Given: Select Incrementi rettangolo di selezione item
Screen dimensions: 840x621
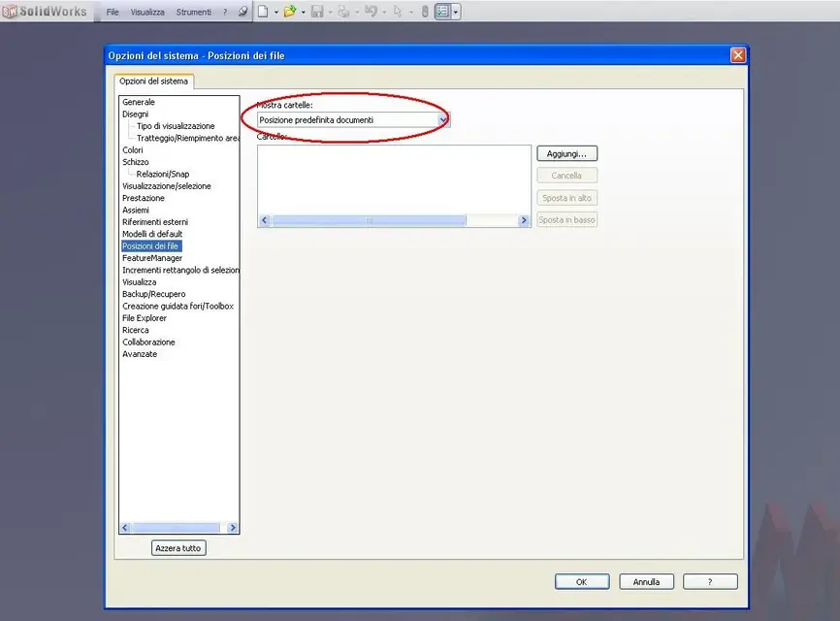Looking at the screenshot, I should tap(180, 270).
